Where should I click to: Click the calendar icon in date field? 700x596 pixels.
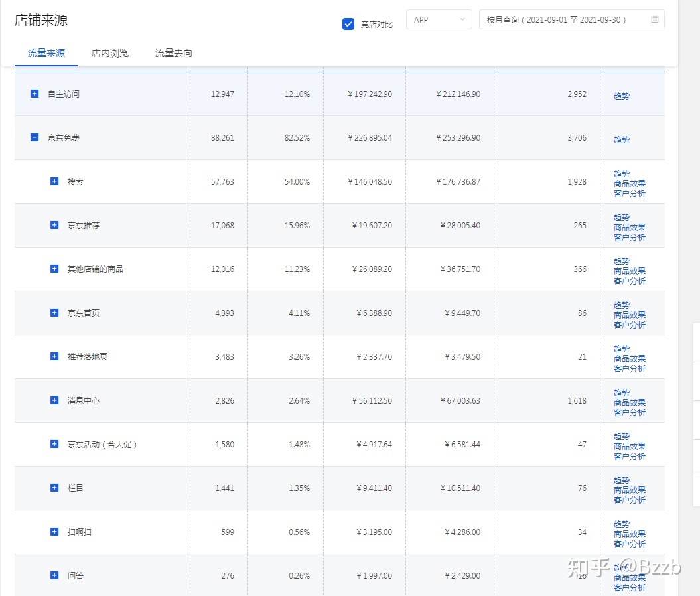[654, 19]
